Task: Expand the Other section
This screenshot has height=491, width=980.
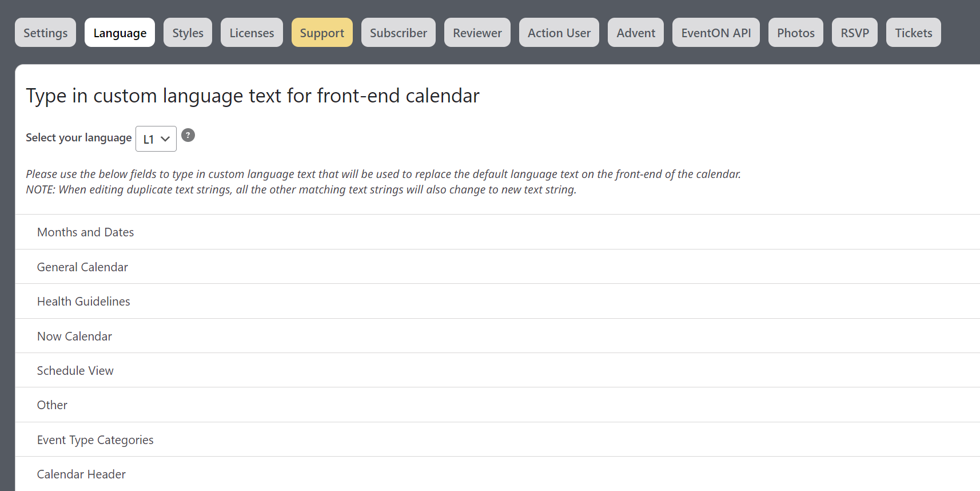Action: point(497,405)
